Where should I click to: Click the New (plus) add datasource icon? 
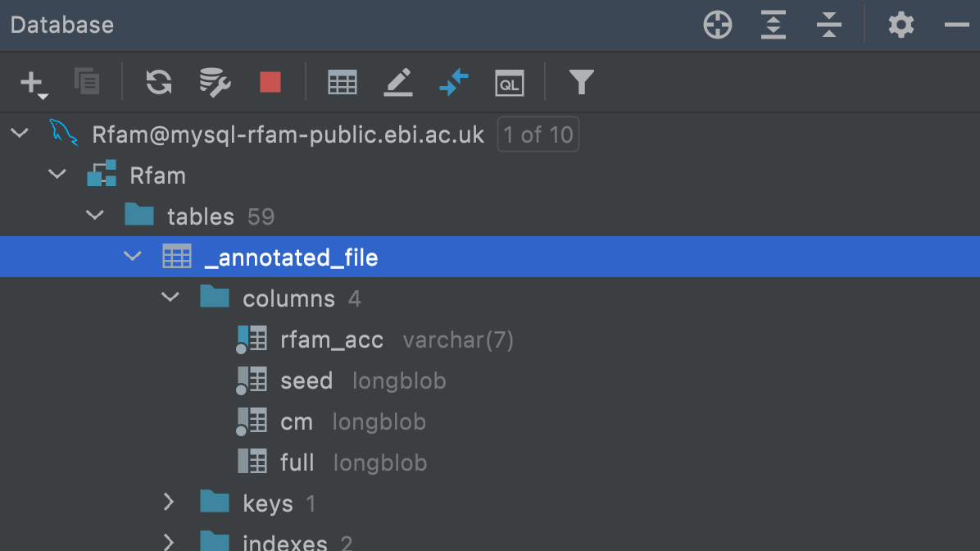[32, 82]
